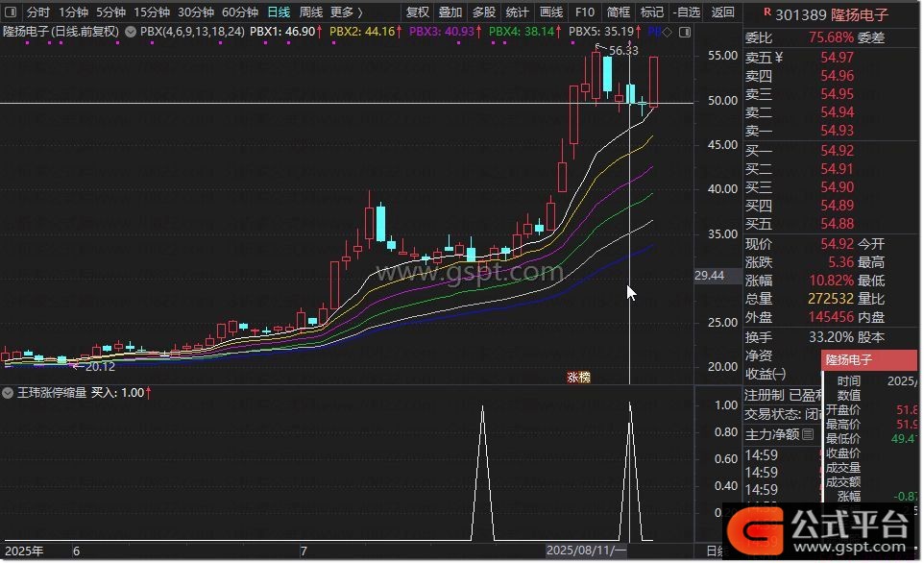This screenshot has height=563, width=924.
Task: Click the ¥ icon beside 卖五
Action: [778, 58]
